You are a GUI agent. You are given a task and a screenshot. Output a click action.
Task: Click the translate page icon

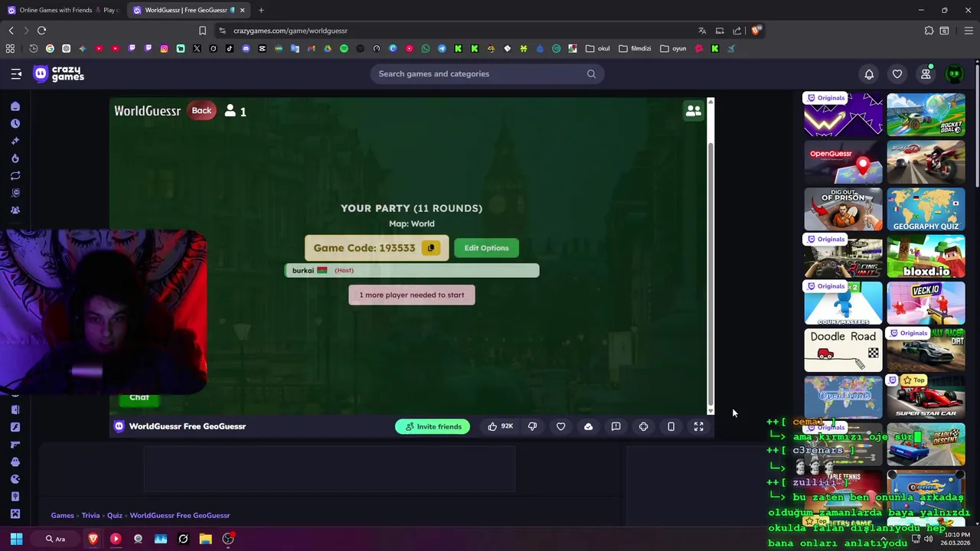(702, 31)
